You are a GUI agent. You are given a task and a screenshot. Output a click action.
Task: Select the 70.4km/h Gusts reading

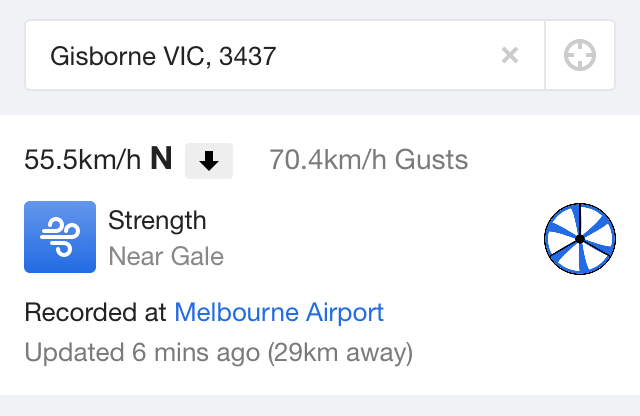(x=369, y=159)
